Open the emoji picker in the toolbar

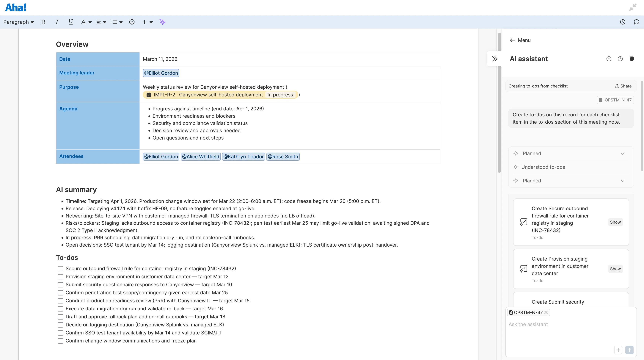pyautogui.click(x=132, y=22)
